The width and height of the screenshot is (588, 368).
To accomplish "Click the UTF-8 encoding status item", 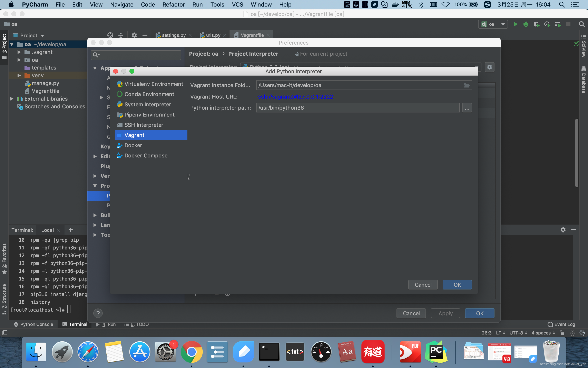I will click(x=518, y=333).
